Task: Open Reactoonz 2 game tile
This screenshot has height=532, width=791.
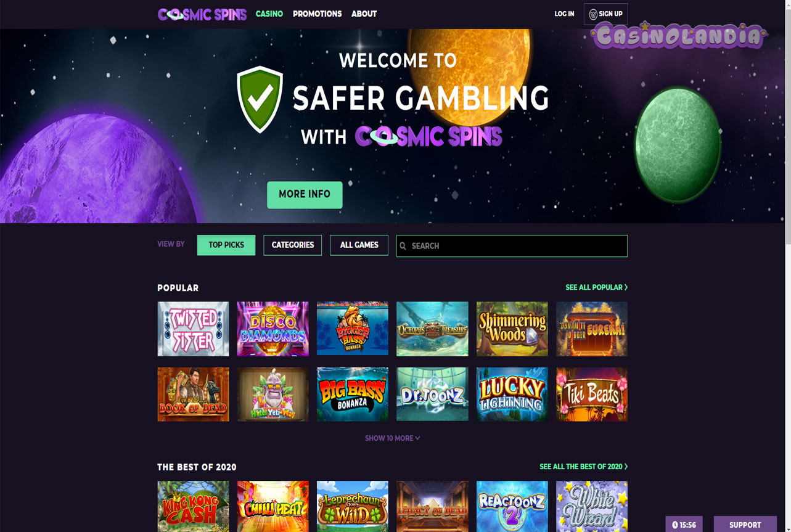Action: [512, 506]
